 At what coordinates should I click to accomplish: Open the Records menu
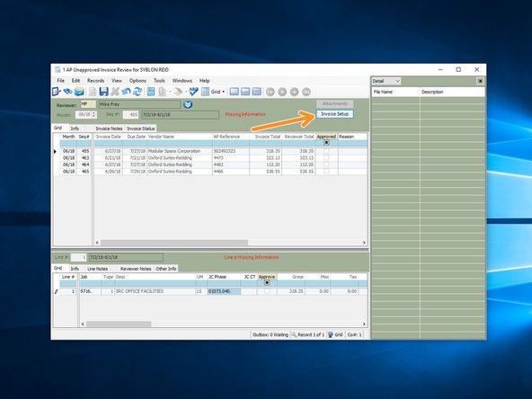pos(95,80)
